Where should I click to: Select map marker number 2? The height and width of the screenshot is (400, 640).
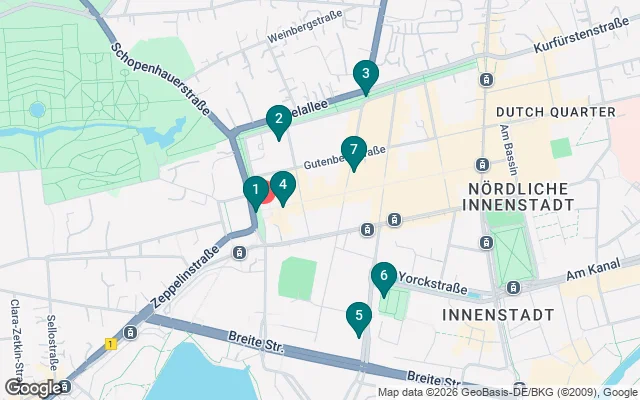pos(279,121)
